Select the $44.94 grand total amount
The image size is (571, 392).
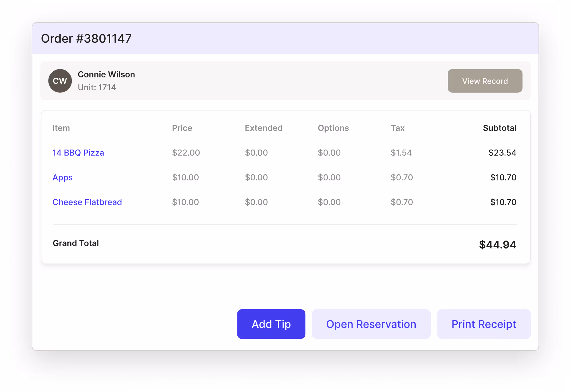[x=497, y=244]
